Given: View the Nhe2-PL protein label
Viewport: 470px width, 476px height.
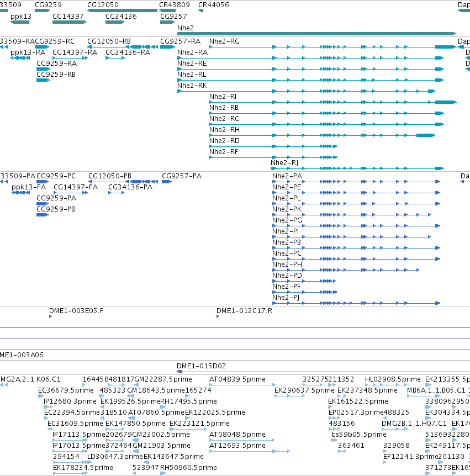Looking at the screenshot, I should [x=286, y=198].
